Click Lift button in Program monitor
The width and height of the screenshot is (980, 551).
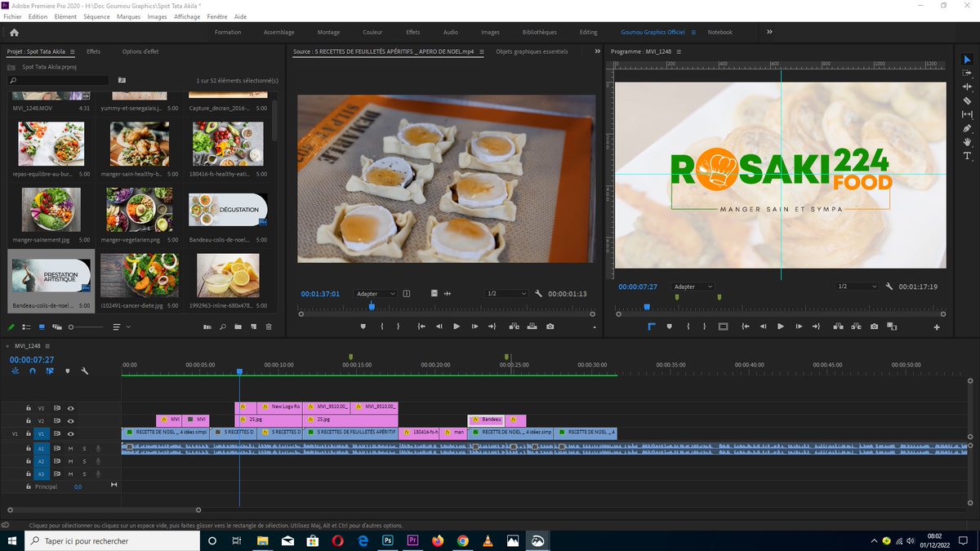[x=838, y=327]
